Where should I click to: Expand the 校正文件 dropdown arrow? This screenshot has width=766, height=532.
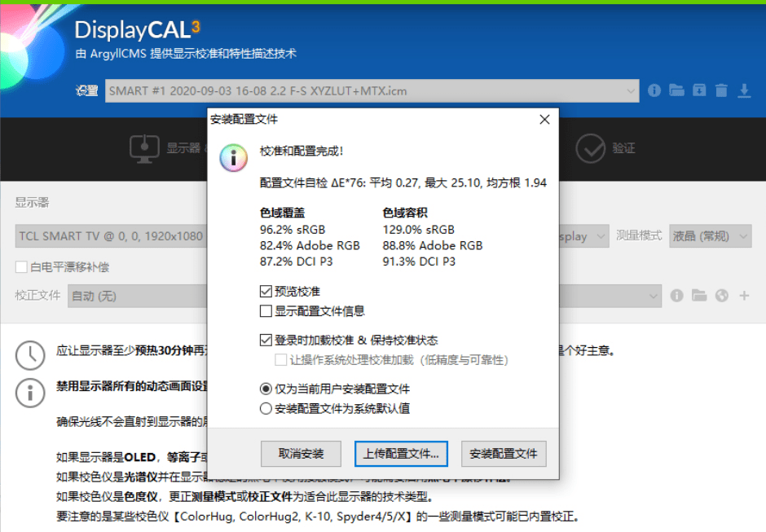[654, 296]
